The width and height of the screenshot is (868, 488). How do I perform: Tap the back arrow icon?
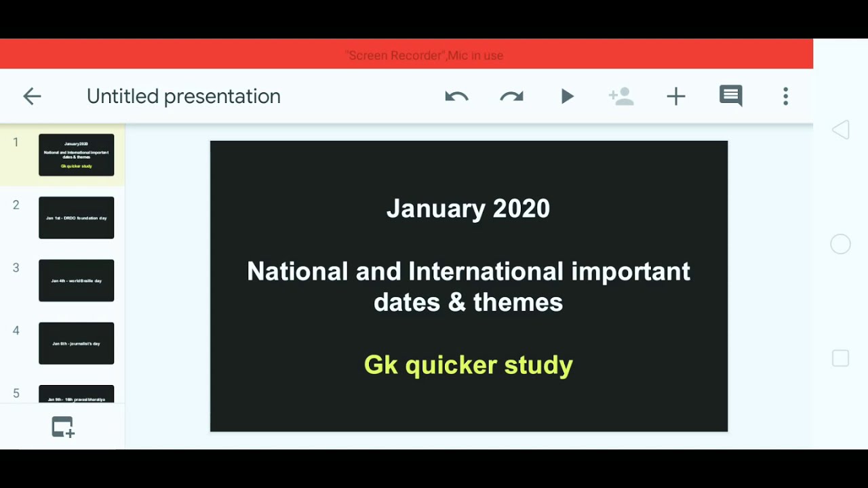pos(32,96)
